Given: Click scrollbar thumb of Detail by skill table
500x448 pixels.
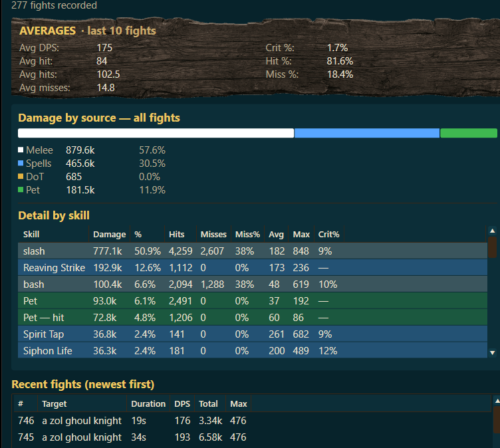Looking at the screenshot, I should (x=492, y=247).
